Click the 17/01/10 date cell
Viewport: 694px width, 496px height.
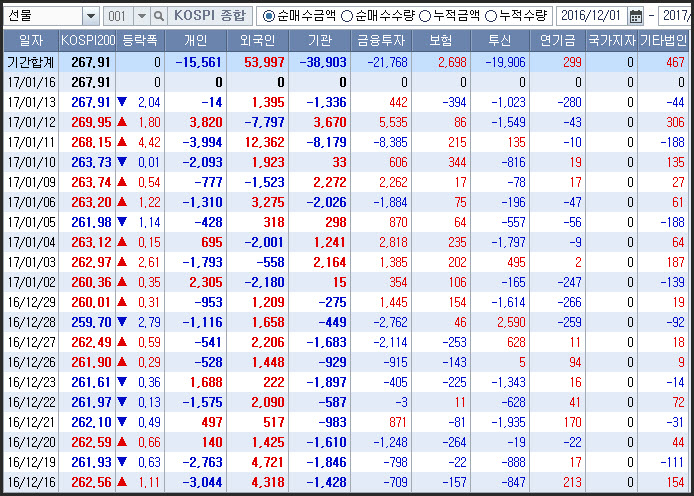(x=31, y=162)
